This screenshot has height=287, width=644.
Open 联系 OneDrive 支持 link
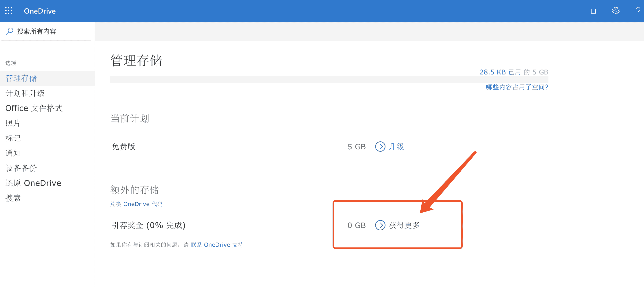[217, 245]
